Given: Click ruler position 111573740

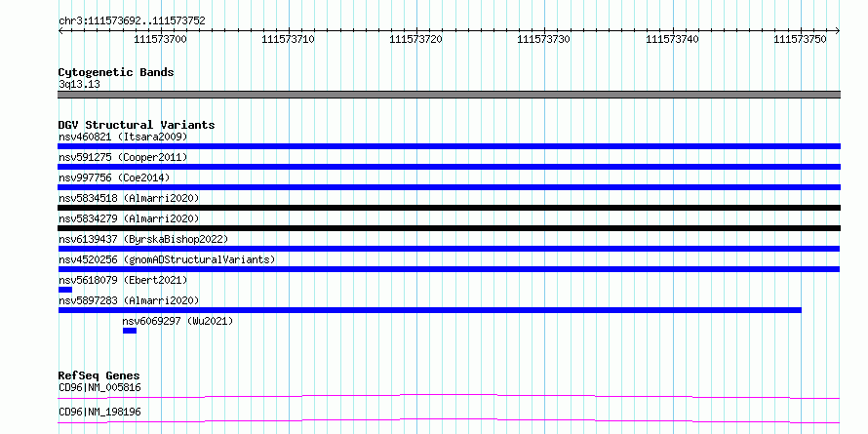Looking at the screenshot, I should coord(673,39).
